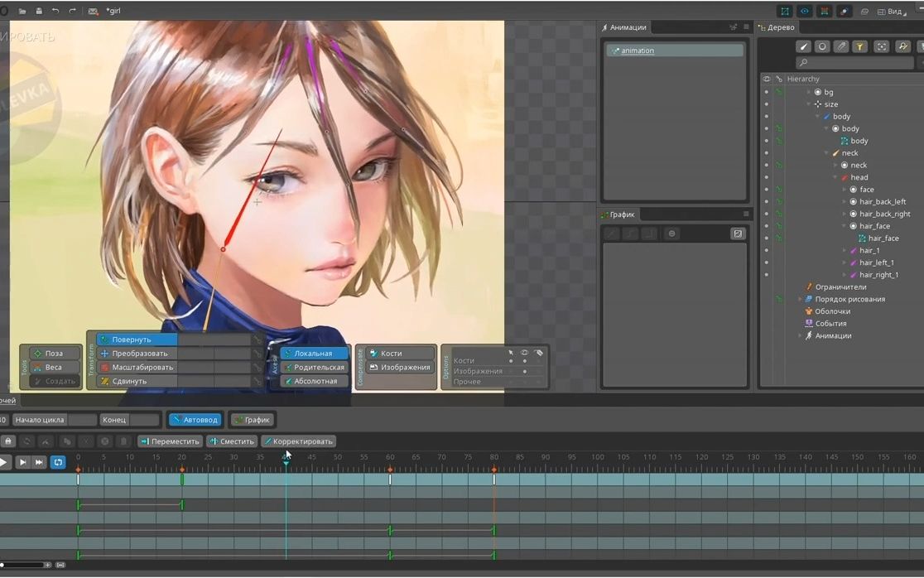Expand the hair_left_1 bone node
Image resolution: width=924 pixels, height=578 pixels.
(845, 263)
